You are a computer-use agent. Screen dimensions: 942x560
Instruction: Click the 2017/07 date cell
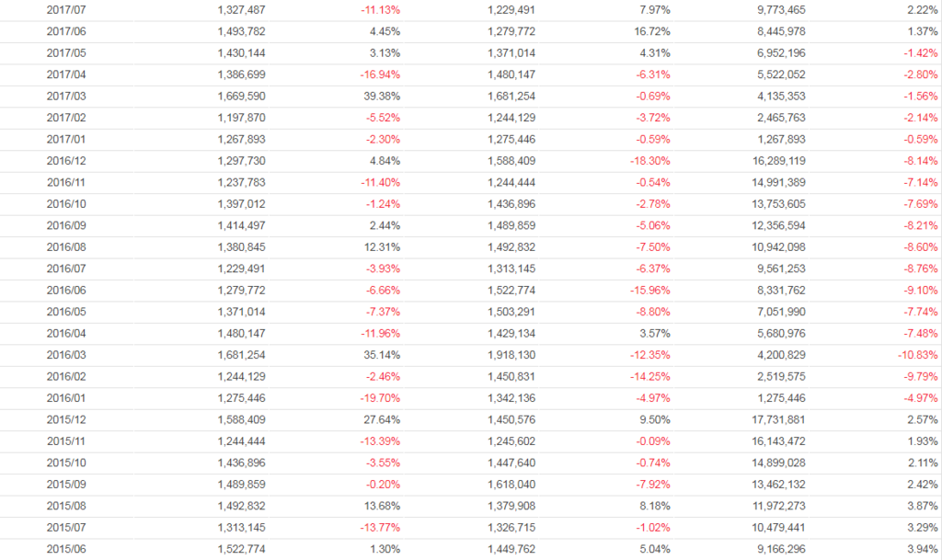tap(65, 10)
